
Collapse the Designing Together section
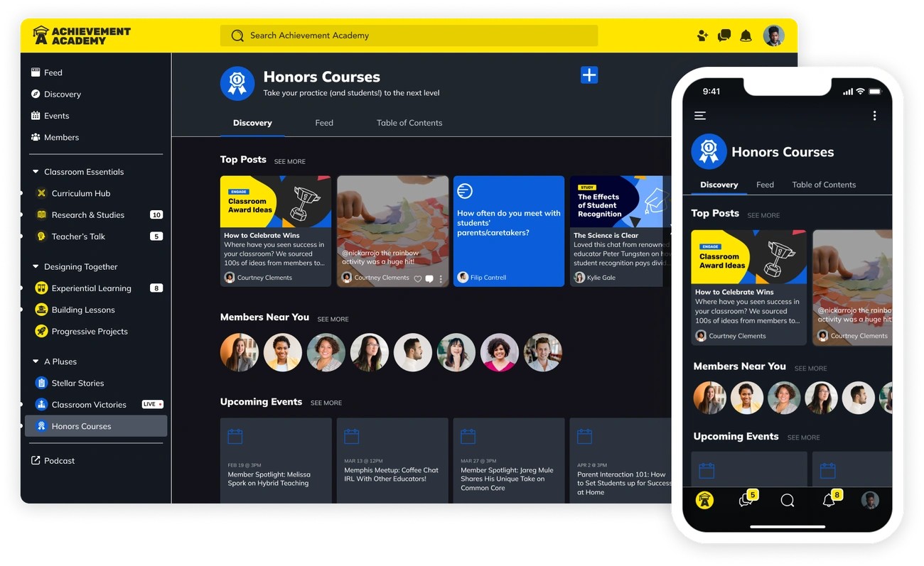(36, 267)
